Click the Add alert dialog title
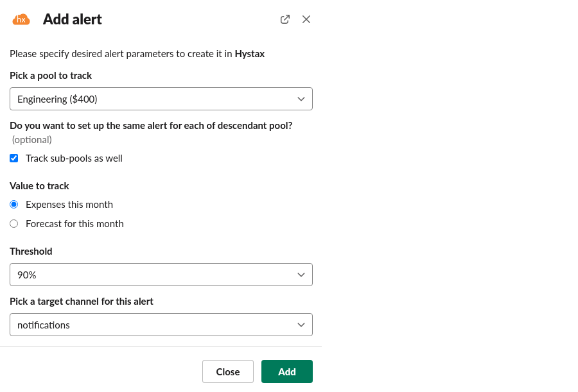Image resolution: width=578 pixels, height=392 pixels. coord(73,19)
